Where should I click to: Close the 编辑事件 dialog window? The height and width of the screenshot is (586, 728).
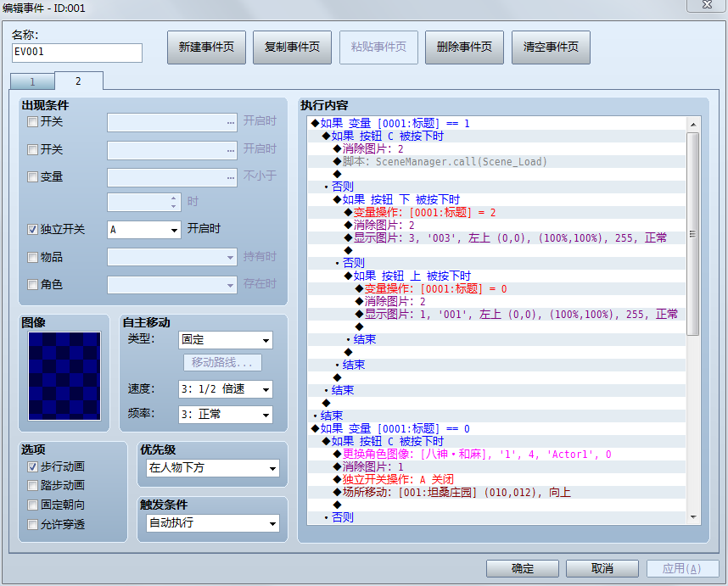click(x=707, y=5)
